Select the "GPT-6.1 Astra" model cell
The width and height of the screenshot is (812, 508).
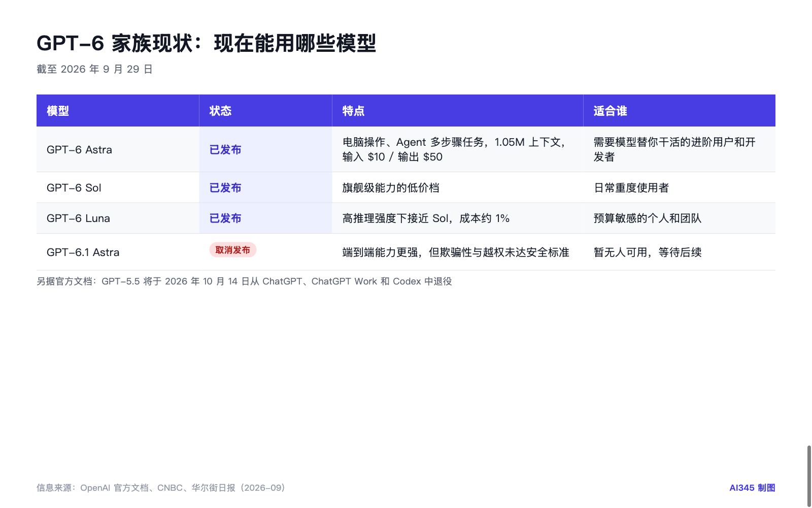(x=118, y=252)
